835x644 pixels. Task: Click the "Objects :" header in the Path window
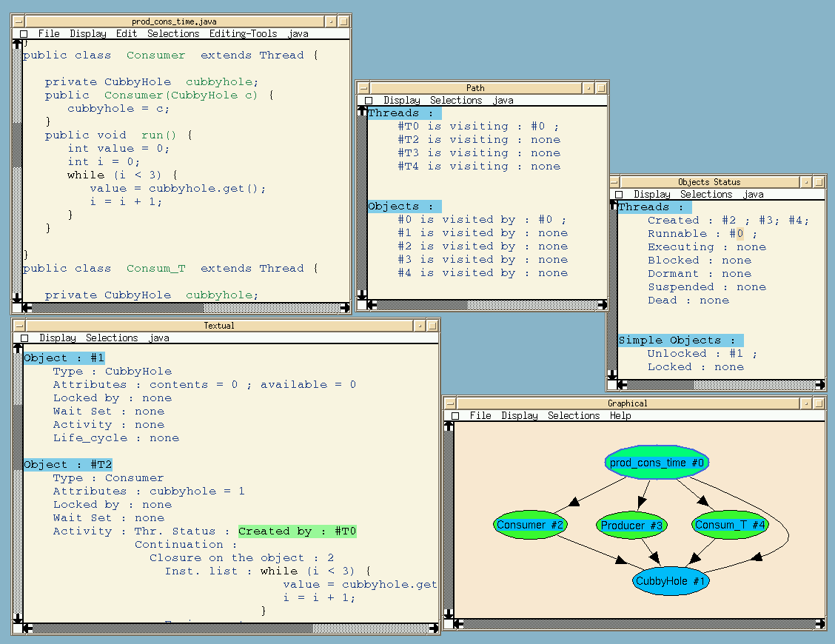(404, 206)
